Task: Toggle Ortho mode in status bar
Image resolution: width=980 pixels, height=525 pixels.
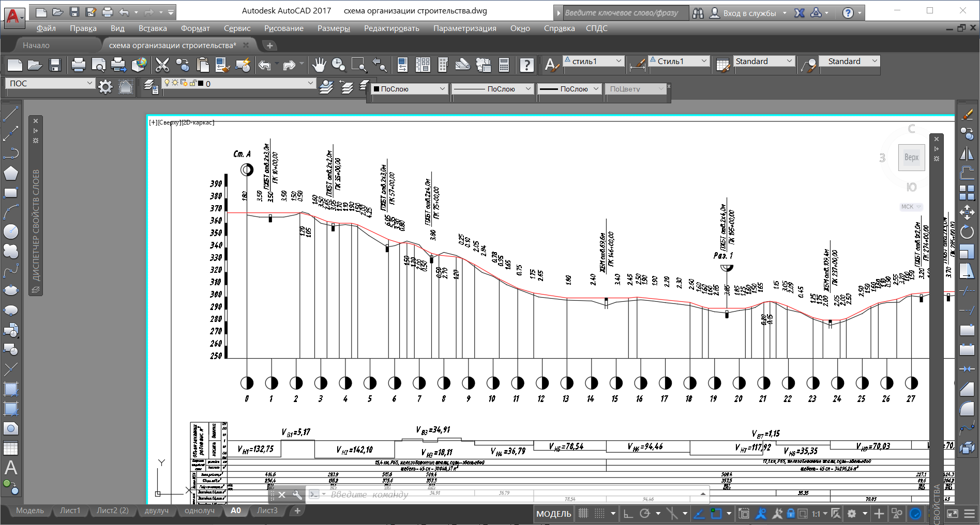Action: tap(628, 514)
